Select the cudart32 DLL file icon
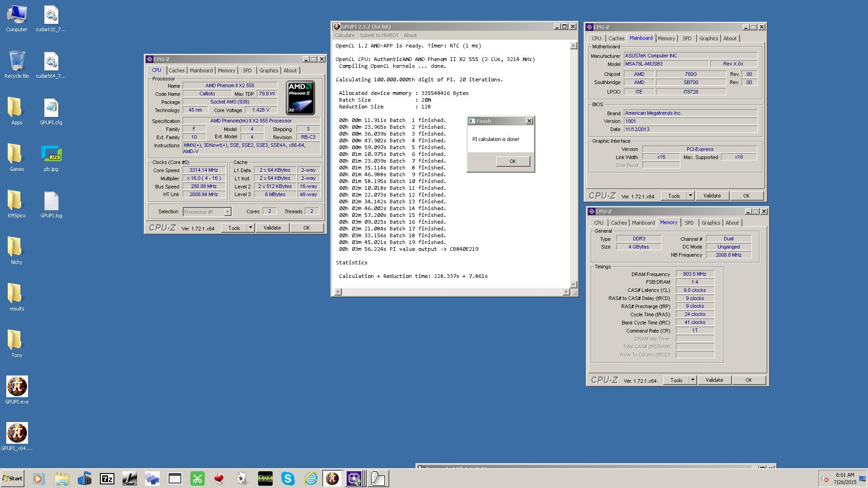868x488 pixels. coord(51,19)
